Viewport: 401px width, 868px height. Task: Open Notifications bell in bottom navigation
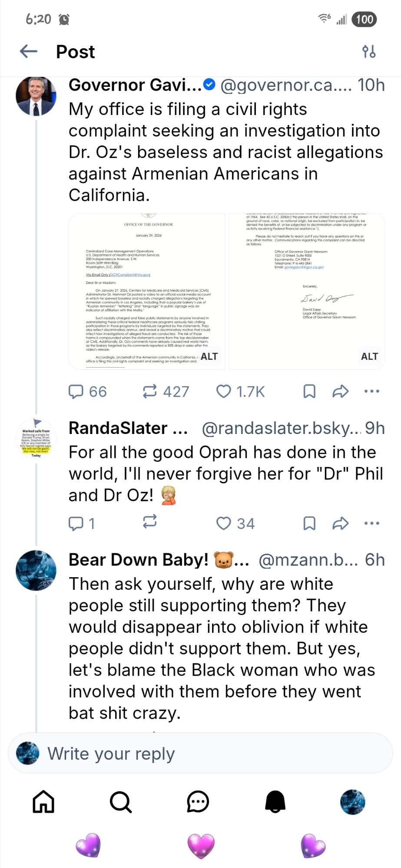coord(275,802)
